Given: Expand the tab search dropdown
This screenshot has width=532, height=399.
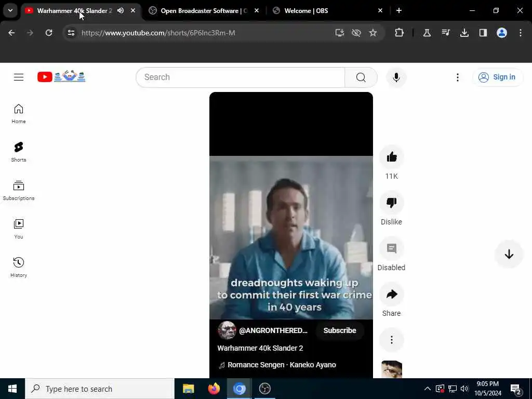Looking at the screenshot, I should click(10, 10).
